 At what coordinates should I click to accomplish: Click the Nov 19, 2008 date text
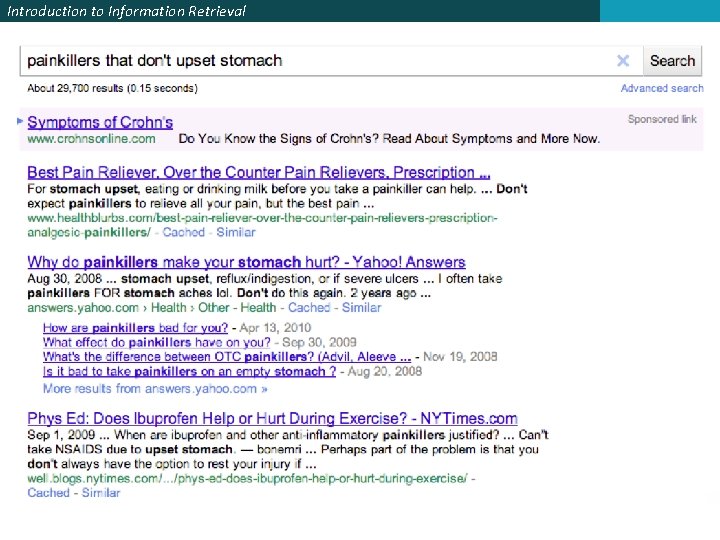click(x=460, y=357)
